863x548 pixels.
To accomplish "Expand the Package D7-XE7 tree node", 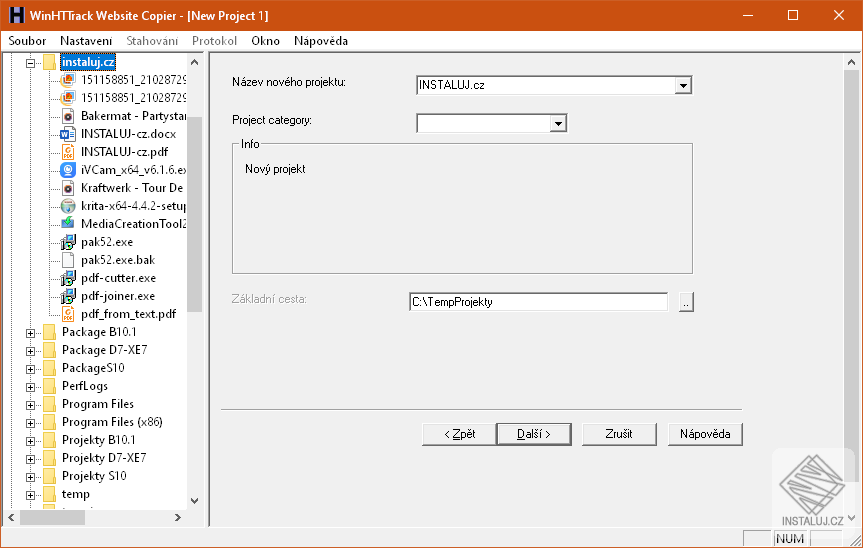I will pyautogui.click(x=30, y=351).
